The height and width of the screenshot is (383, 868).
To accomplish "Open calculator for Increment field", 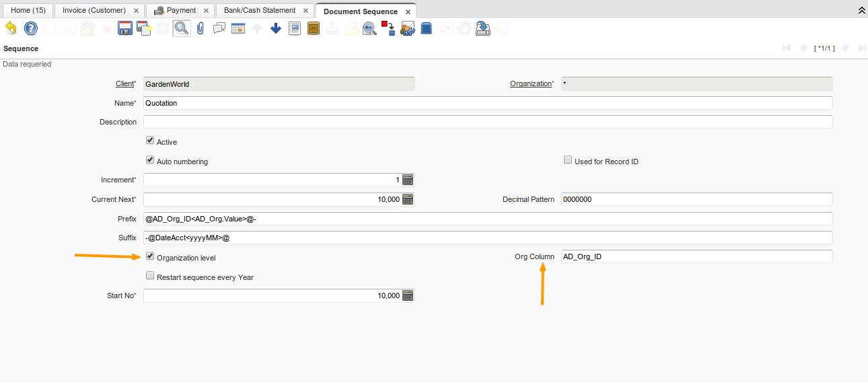I will [x=408, y=180].
